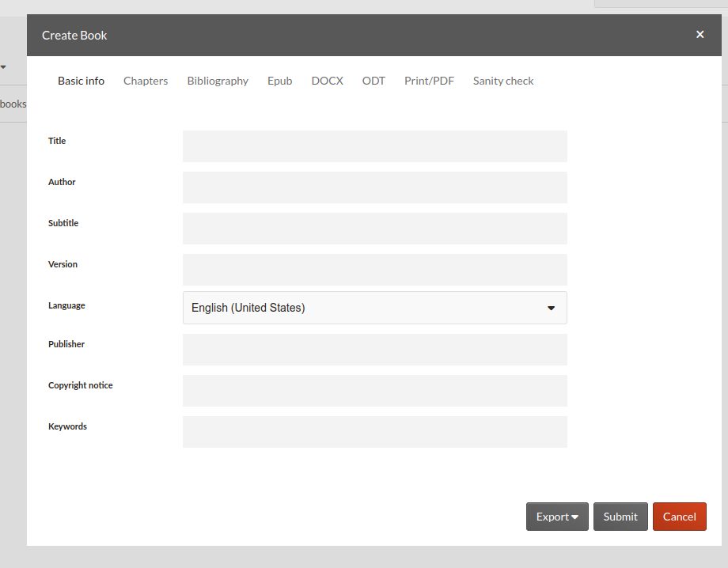Focus the Title input field
The image size is (728, 568).
coord(374,146)
